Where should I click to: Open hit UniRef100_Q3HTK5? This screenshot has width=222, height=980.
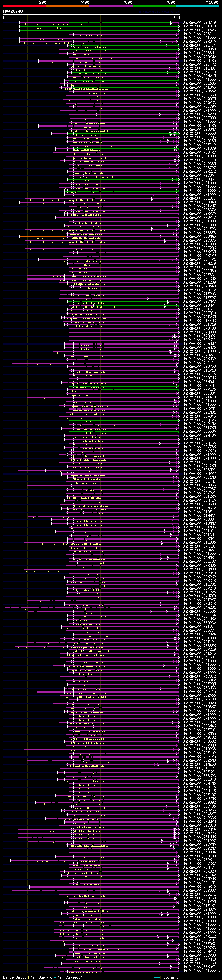[199, 61]
